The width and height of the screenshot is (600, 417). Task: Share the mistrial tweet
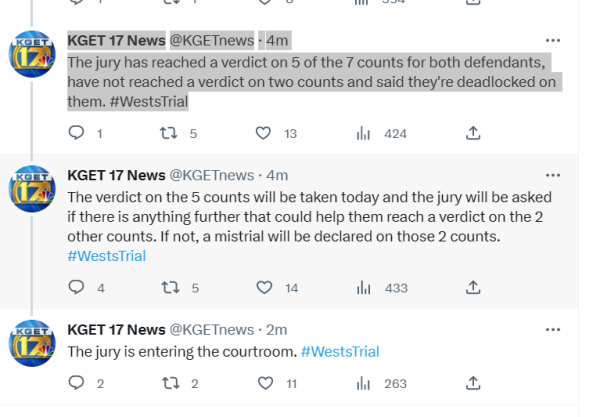pyautogui.click(x=474, y=288)
